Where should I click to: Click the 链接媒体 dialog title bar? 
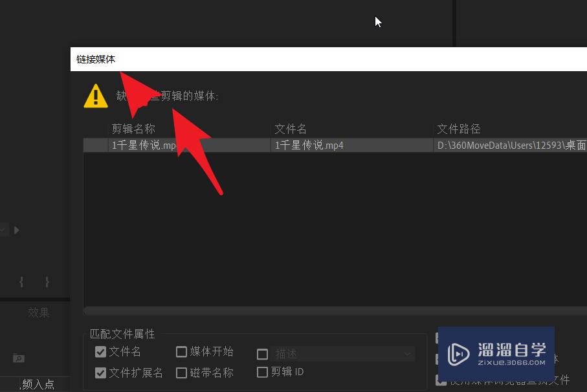click(329, 59)
